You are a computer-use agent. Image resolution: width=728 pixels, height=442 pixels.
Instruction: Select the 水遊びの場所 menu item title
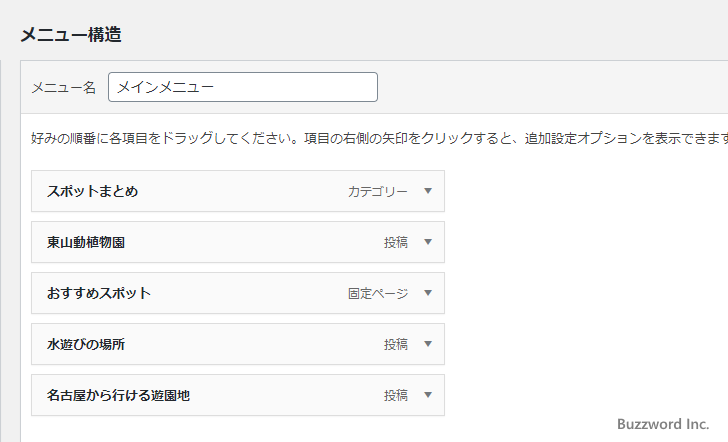[x=85, y=344]
